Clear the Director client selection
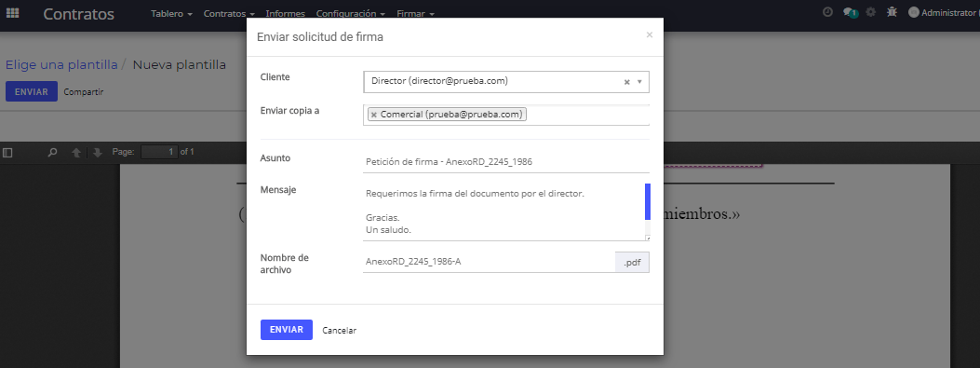This screenshot has width=980, height=368. 627,82
